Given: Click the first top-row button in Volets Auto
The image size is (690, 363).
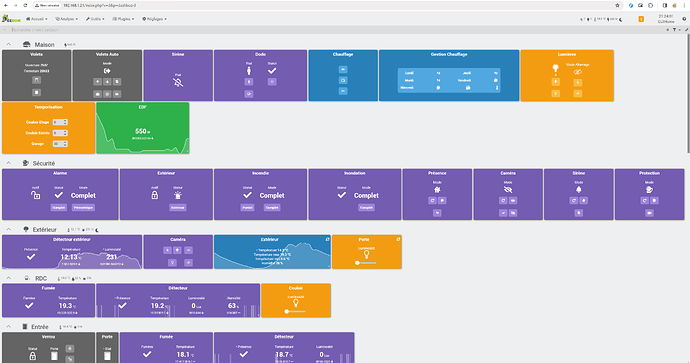Looking at the screenshot, I should [x=97, y=82].
